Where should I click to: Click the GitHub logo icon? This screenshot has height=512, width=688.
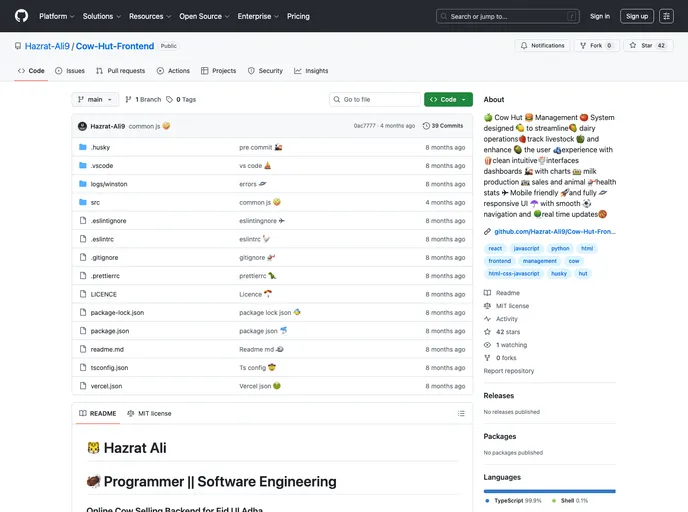coord(21,16)
